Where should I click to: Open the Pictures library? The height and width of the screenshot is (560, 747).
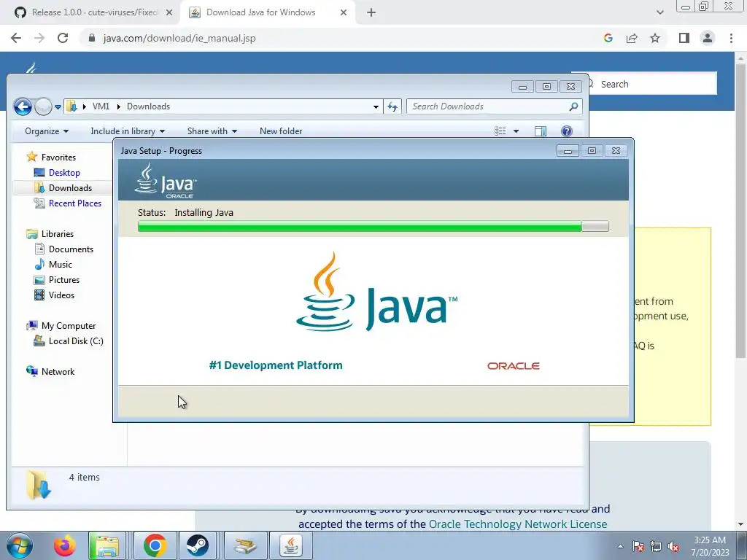[64, 279]
